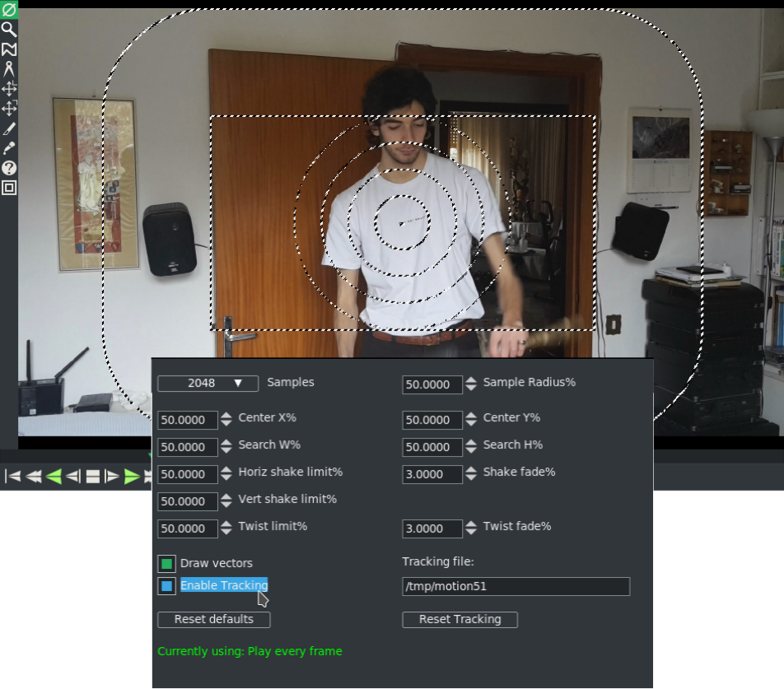Toggle the Draw vectors checkbox
Screen dimensions: 784x689
click(167, 564)
